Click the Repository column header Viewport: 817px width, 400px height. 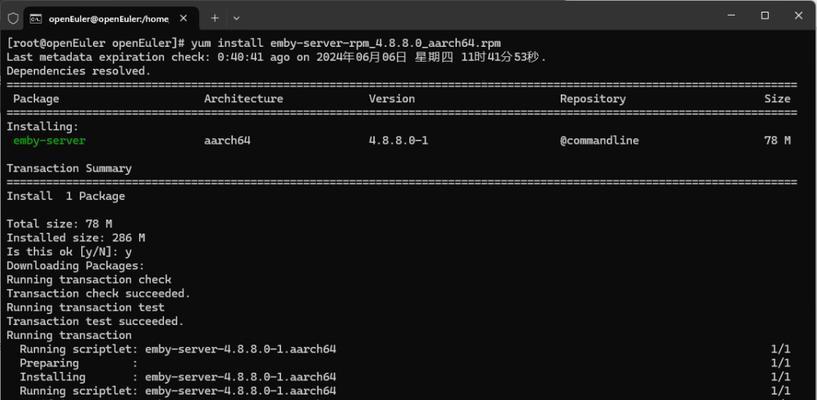(x=593, y=99)
